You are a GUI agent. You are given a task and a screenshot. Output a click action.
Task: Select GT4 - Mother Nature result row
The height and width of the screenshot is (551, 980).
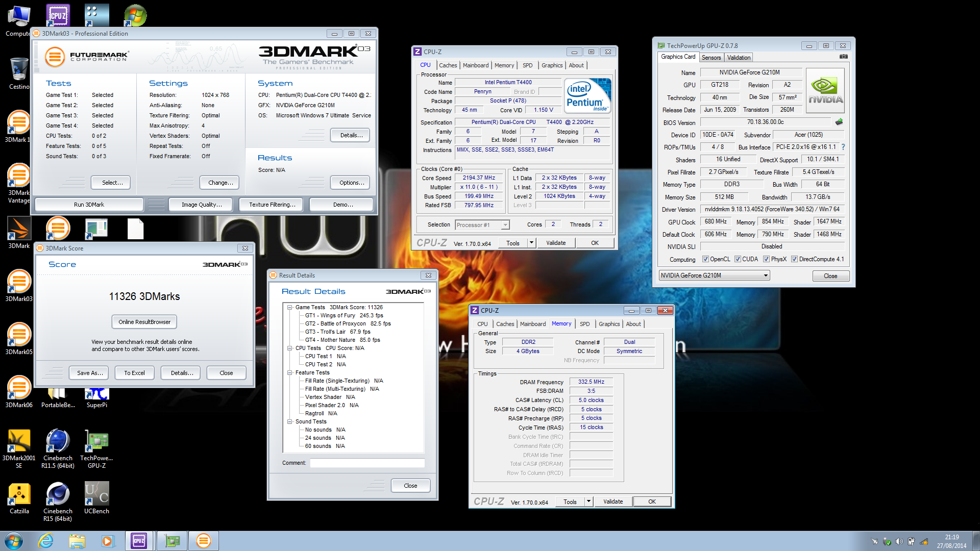point(342,340)
